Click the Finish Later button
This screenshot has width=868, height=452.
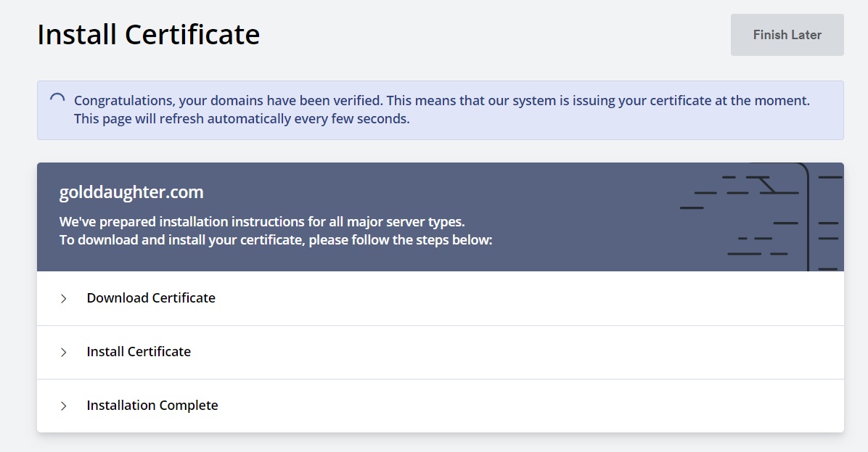coord(787,35)
